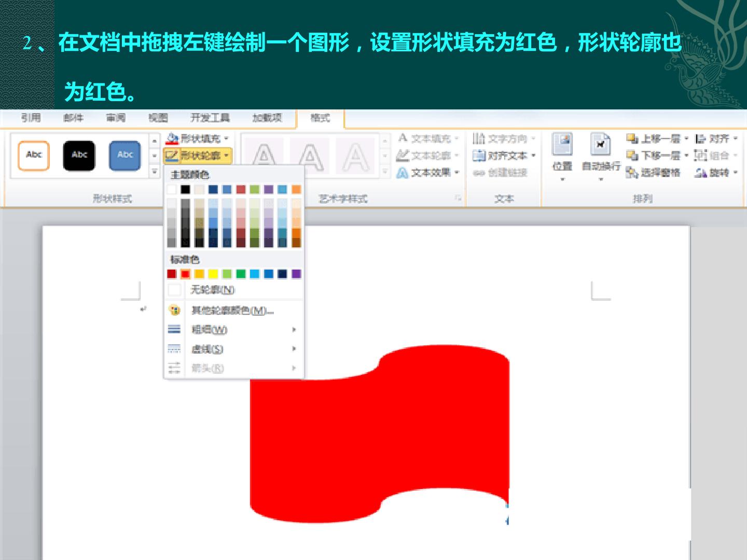Click the 位置 position icon
This screenshot has width=747, height=560.
point(562,145)
